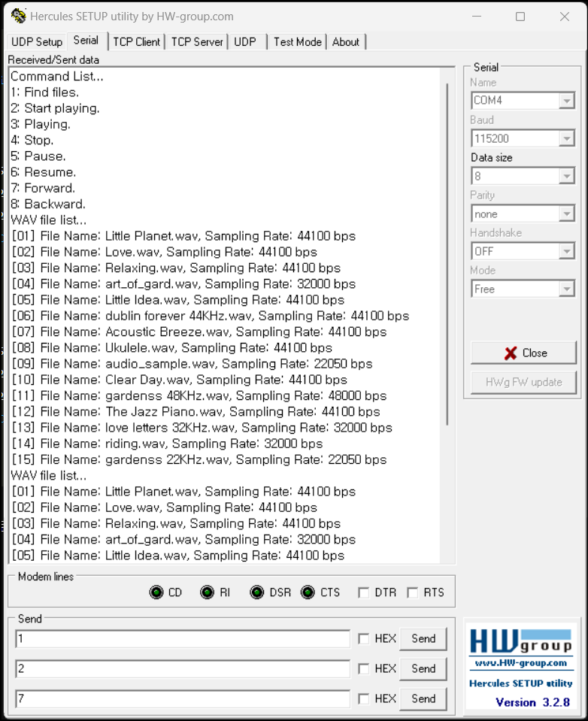Enable the DTR checkbox

363,592
